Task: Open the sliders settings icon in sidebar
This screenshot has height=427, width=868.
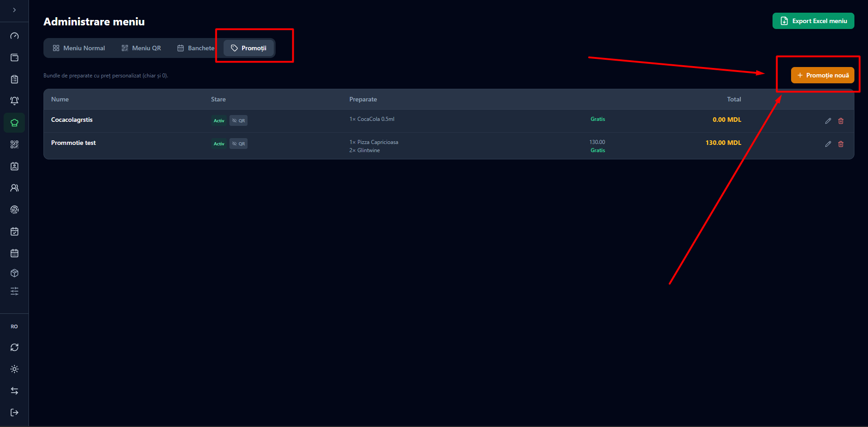Action: pos(14,291)
